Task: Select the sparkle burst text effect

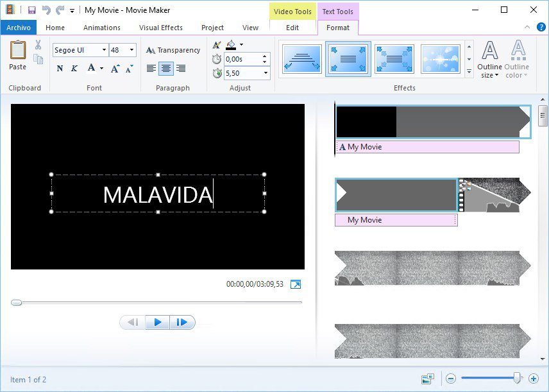Action: 441,59
